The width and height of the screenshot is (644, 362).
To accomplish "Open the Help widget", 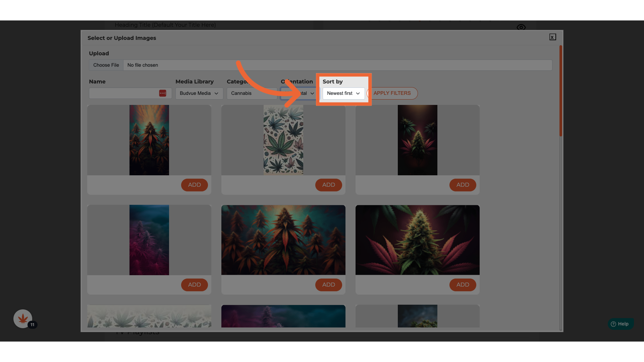I will coord(620,324).
